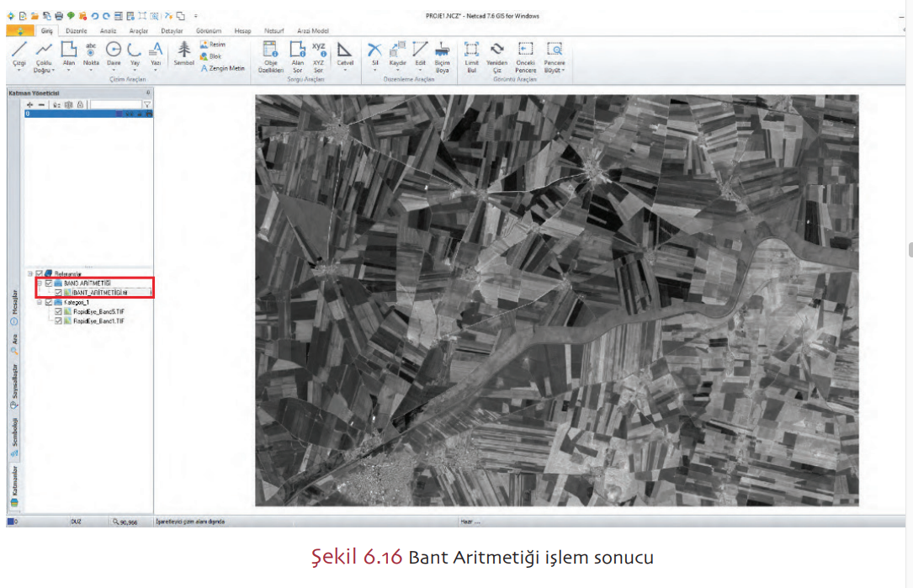
Task: Insert a Sembol from the ribbon
Action: pos(183,52)
